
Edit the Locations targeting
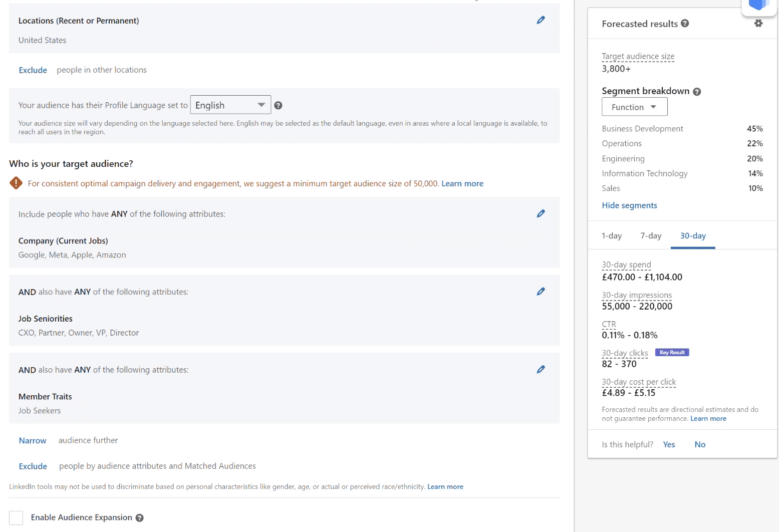[x=541, y=20]
